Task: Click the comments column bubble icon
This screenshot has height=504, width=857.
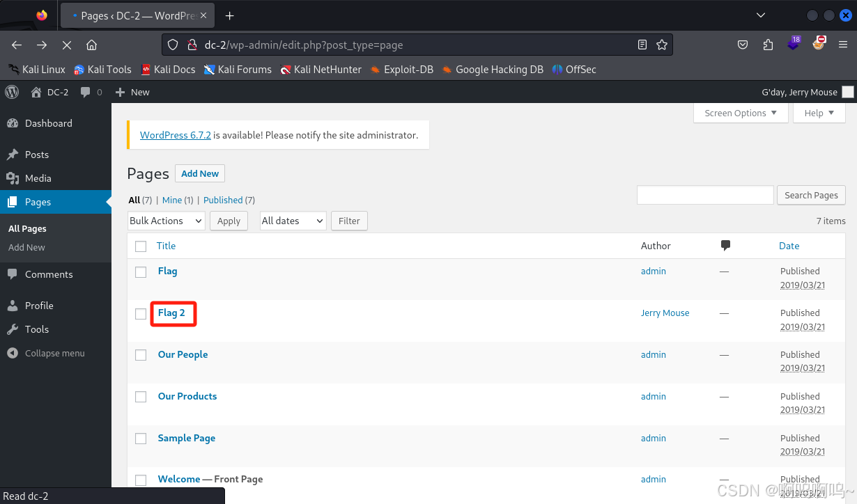Action: (x=725, y=245)
